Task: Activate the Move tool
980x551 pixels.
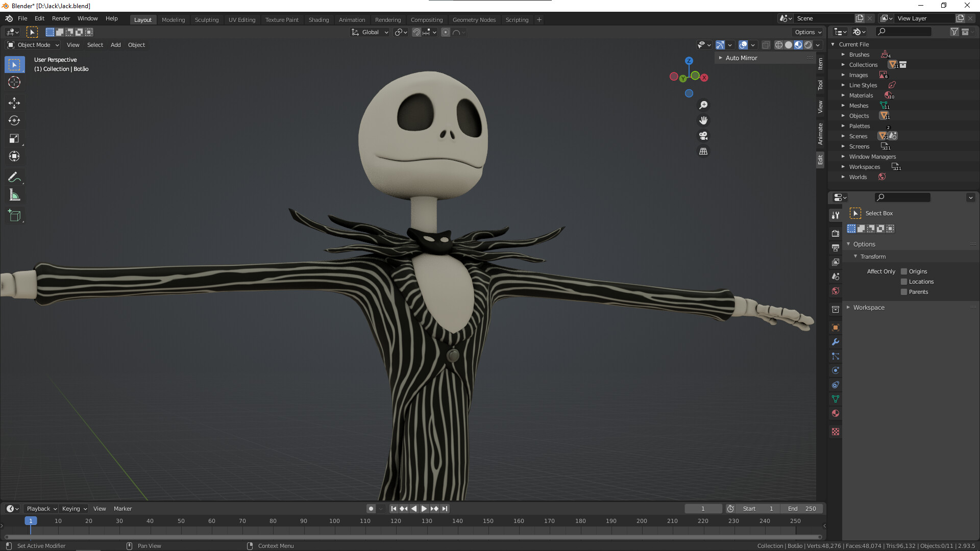Action: pos(14,103)
